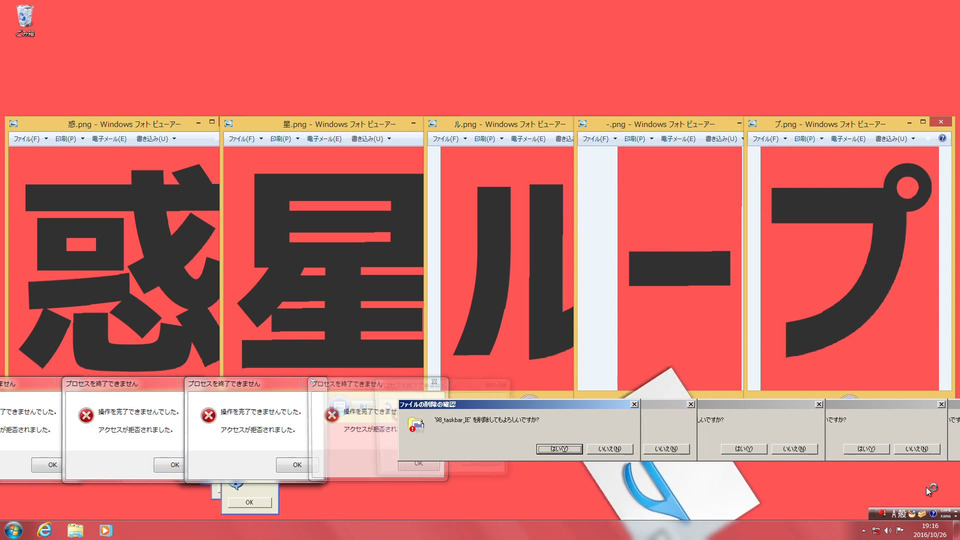
Task: Launch Internet Explorer from the taskbar
Action: pyautogui.click(x=44, y=530)
